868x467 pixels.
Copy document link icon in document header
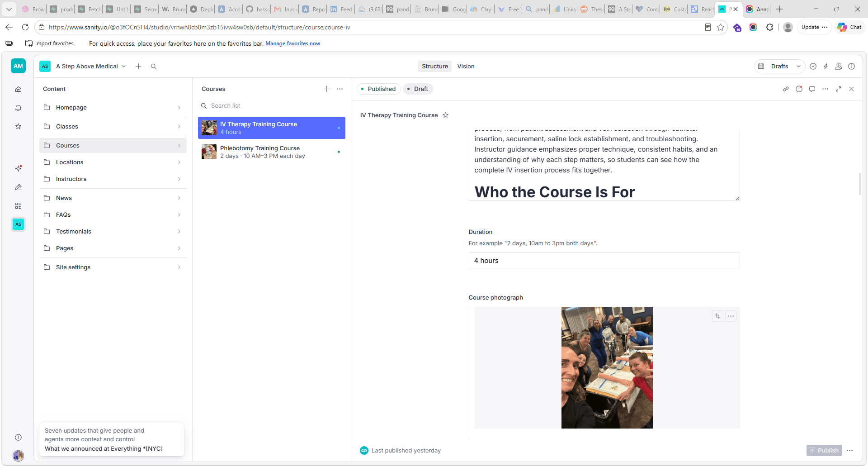(x=786, y=89)
